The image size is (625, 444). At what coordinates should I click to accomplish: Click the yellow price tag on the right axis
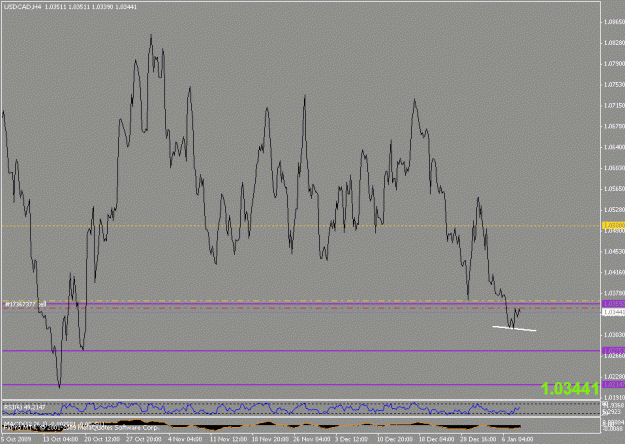coord(613,226)
